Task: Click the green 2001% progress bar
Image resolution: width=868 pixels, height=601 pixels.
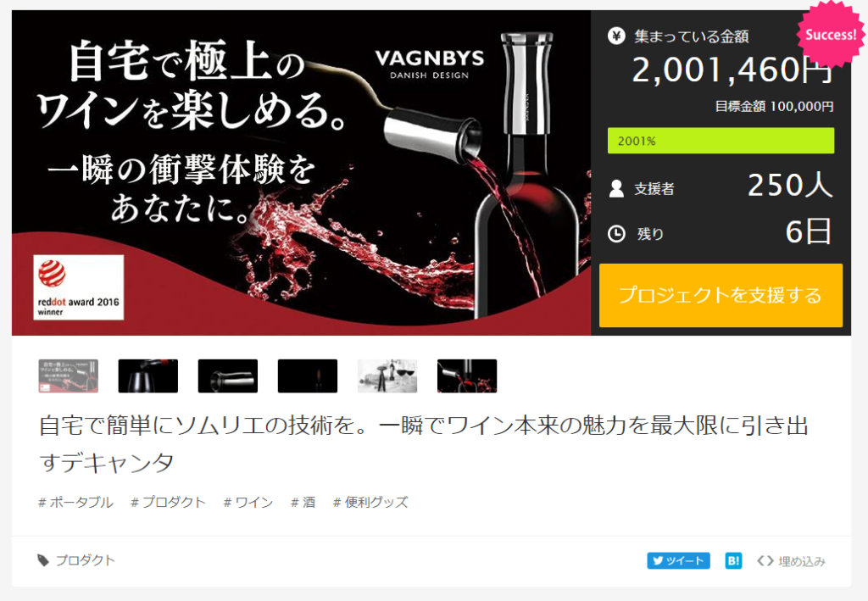Action: (721, 141)
